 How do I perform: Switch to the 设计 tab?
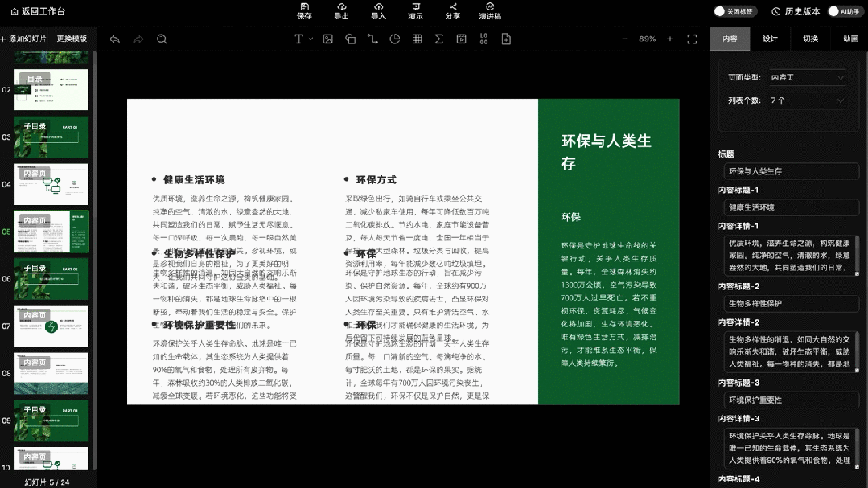pos(770,38)
